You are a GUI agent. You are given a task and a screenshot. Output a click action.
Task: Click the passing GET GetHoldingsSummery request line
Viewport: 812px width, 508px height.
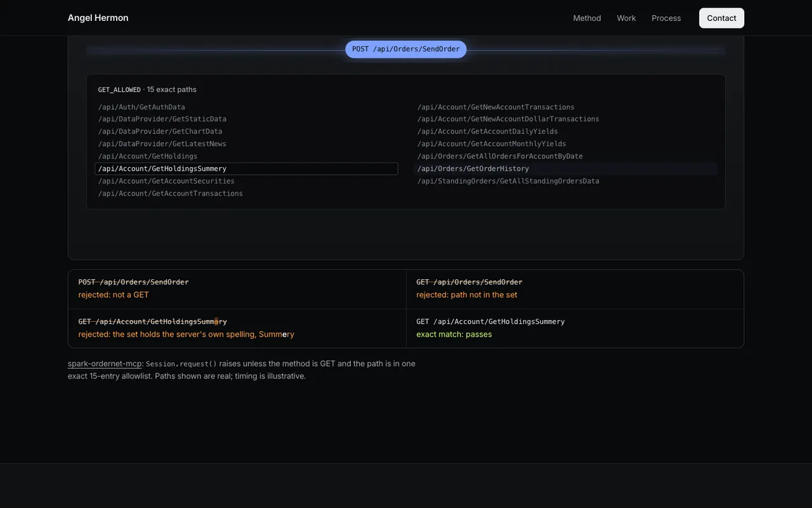(x=490, y=321)
